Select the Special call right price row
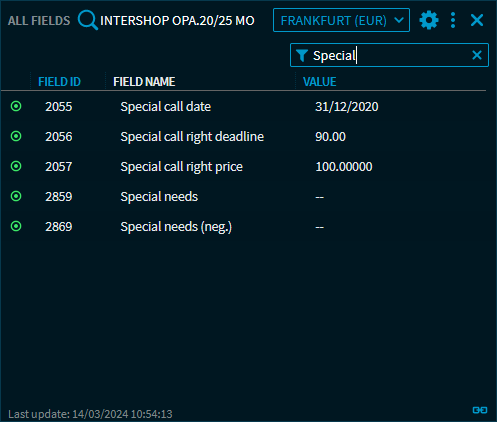 coord(243,166)
